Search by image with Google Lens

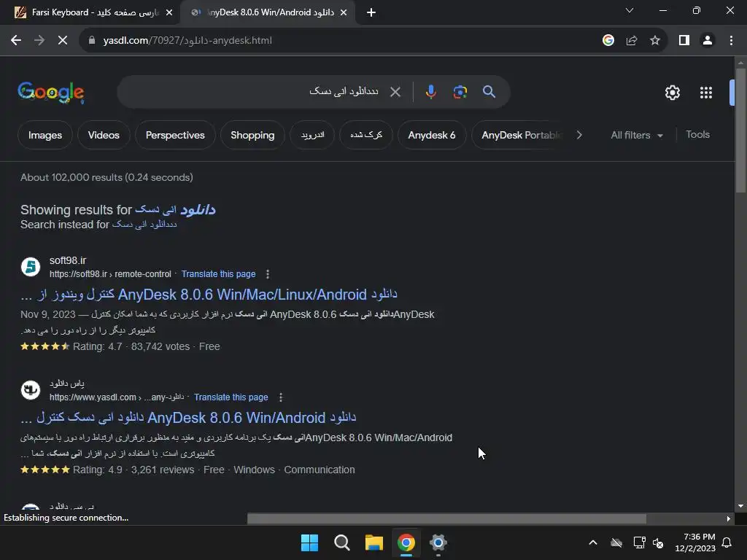[460, 92]
